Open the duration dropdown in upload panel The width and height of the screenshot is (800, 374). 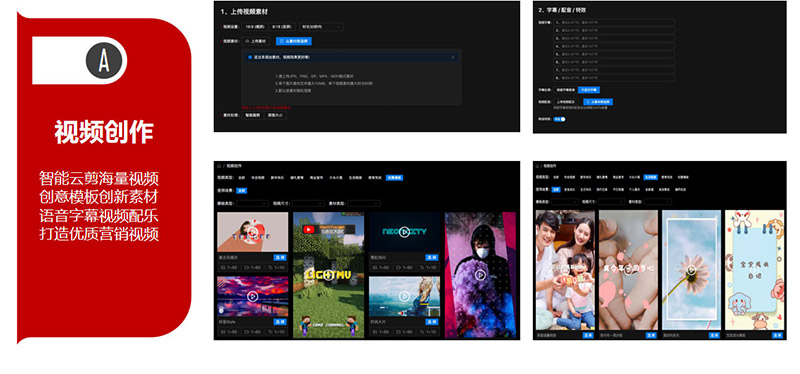(321, 27)
